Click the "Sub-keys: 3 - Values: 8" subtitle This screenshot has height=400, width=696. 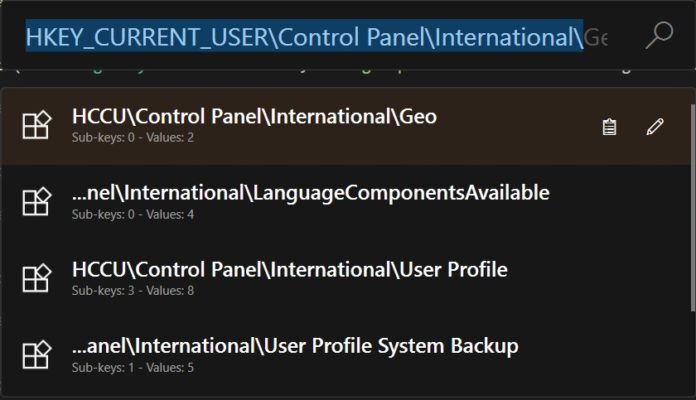(133, 291)
